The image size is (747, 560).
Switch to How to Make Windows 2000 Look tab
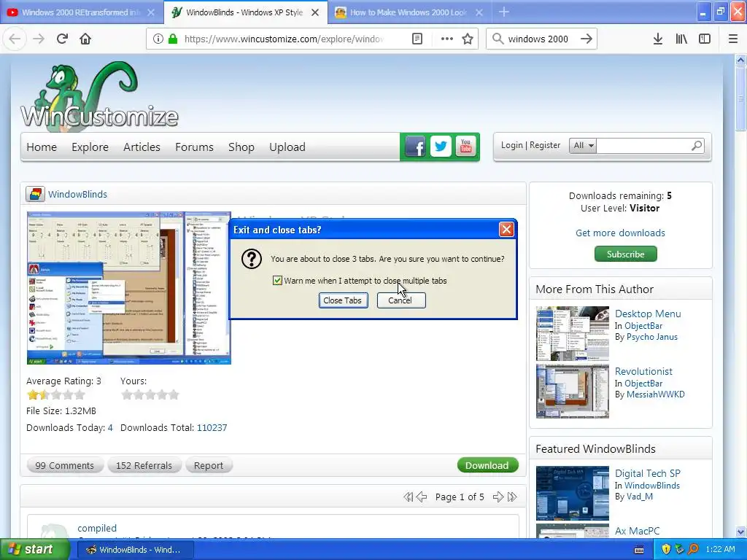[409, 12]
